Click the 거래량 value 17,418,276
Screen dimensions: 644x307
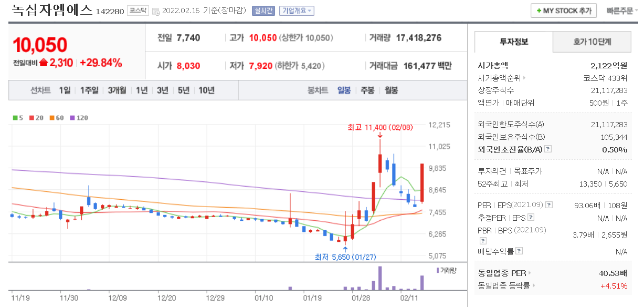click(x=419, y=38)
